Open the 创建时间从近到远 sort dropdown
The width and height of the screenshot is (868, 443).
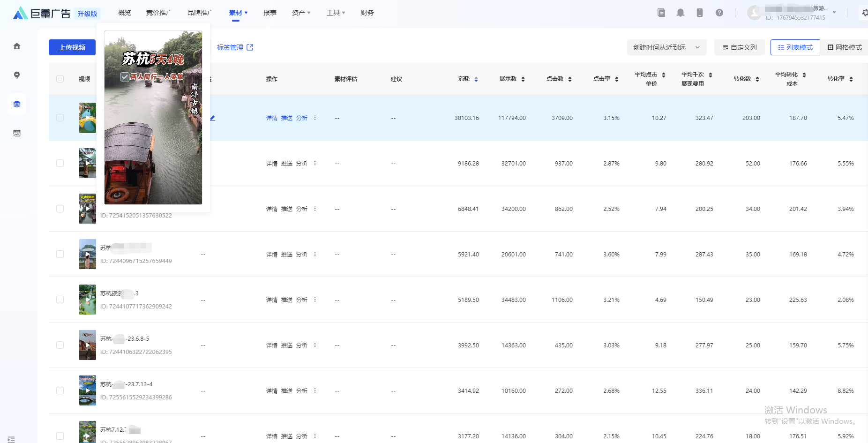click(666, 47)
